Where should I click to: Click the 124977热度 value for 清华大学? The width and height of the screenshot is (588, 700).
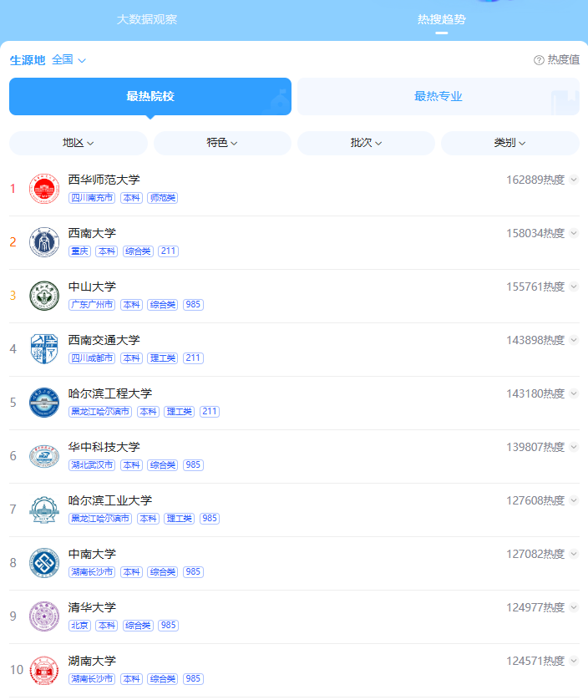tap(535, 607)
